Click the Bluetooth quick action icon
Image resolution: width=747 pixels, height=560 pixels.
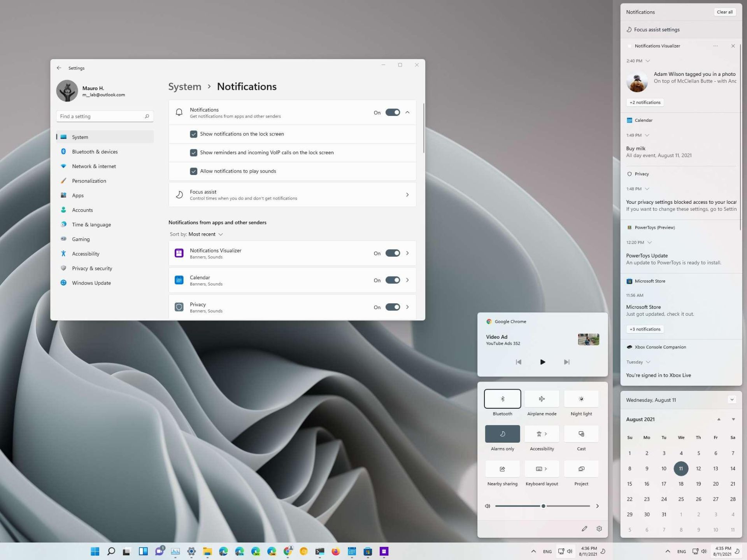502,399
